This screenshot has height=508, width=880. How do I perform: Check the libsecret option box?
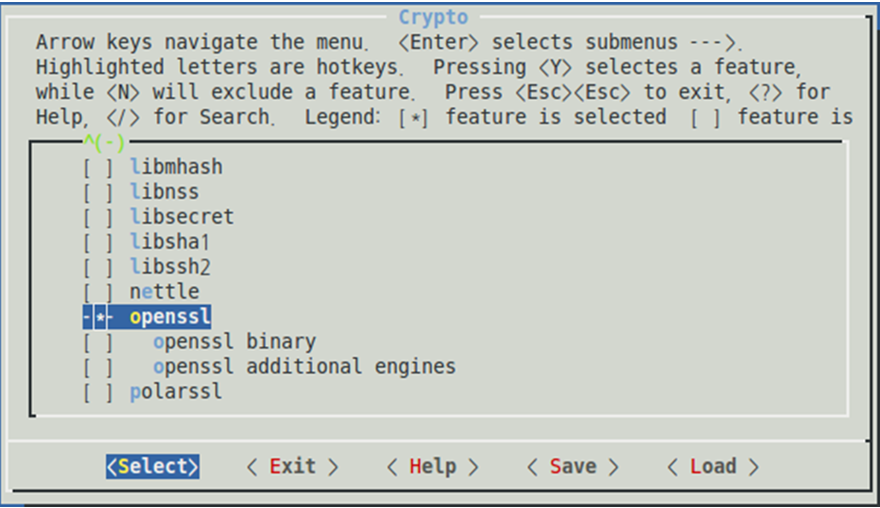tap(98, 217)
